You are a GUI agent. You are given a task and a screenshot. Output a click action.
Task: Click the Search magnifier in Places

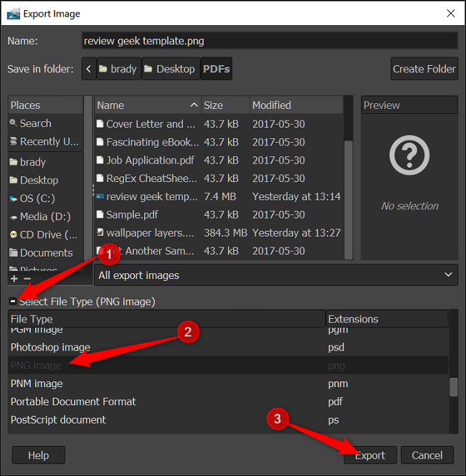pos(13,123)
